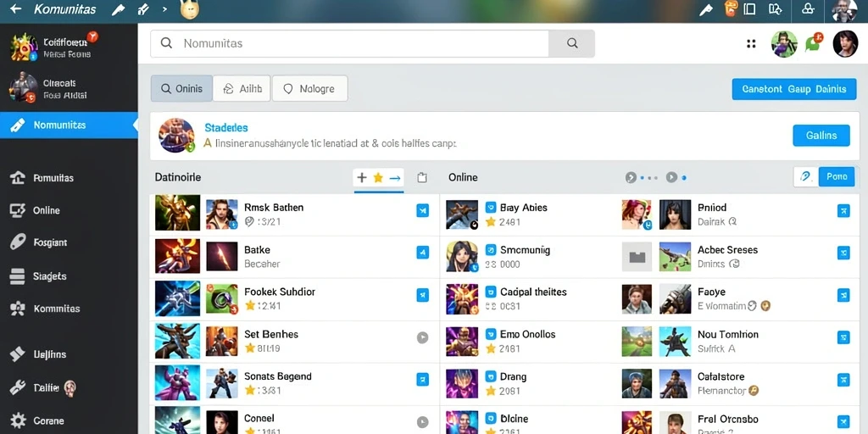Click the top bar chevron after tool icons
The height and width of the screenshot is (434, 868).
(165, 9)
